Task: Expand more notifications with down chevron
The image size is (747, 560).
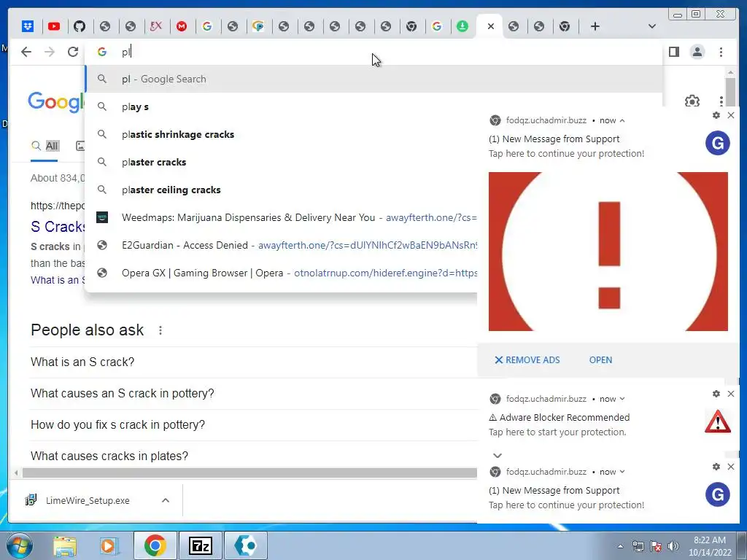Action: pos(498,456)
